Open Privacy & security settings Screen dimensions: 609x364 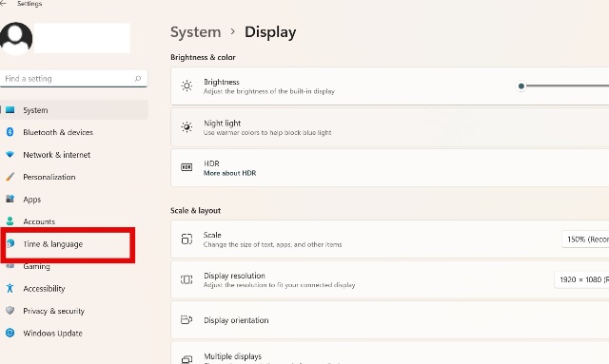[x=74, y=311]
